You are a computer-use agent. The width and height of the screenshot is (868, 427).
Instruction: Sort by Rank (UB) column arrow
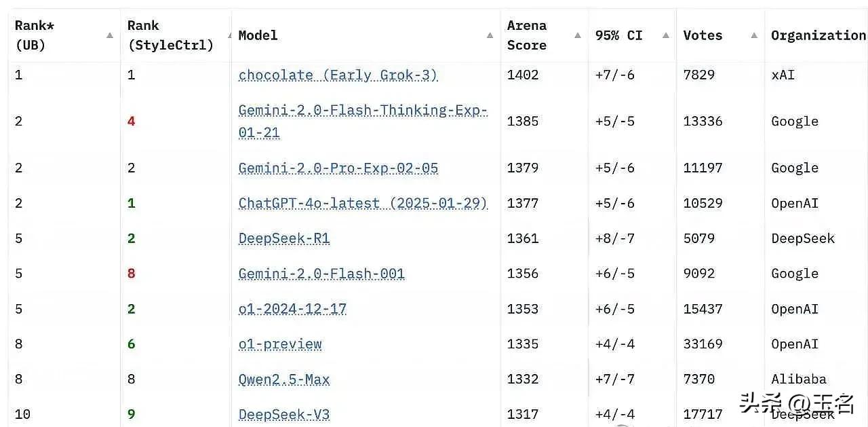click(110, 35)
